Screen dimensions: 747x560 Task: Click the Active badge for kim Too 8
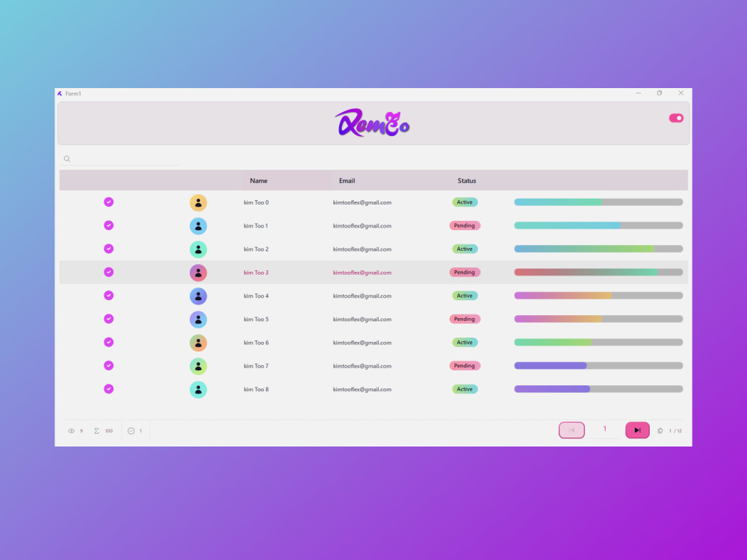(465, 389)
